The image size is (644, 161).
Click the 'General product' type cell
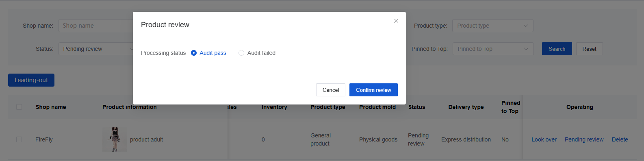321,139
